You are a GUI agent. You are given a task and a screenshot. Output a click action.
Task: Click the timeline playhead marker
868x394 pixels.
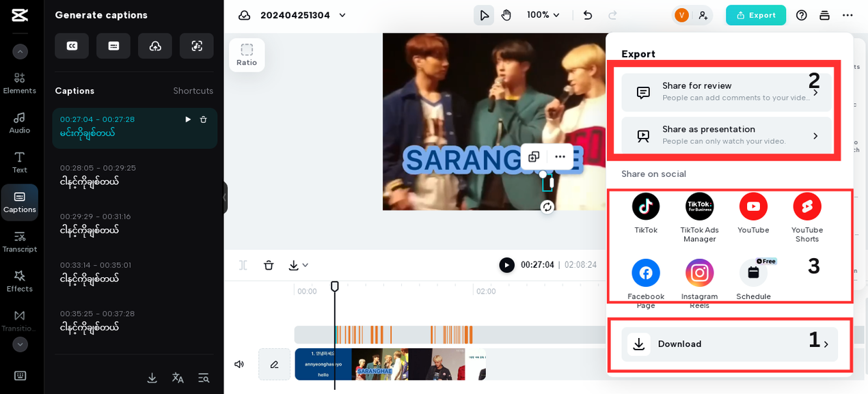(x=334, y=286)
